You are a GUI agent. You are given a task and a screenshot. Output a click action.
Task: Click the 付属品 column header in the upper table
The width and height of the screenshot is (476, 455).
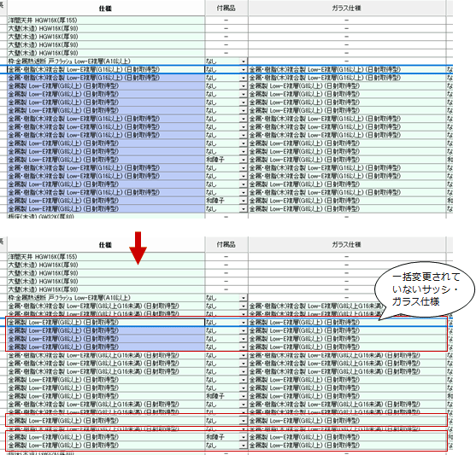pyautogui.click(x=226, y=9)
